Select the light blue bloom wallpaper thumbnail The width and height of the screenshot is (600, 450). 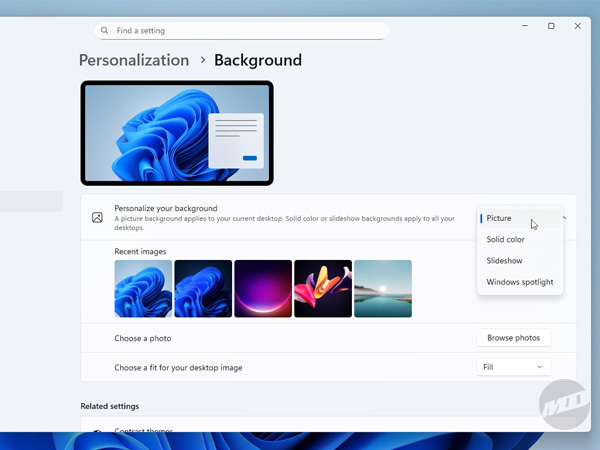pyautogui.click(x=143, y=289)
